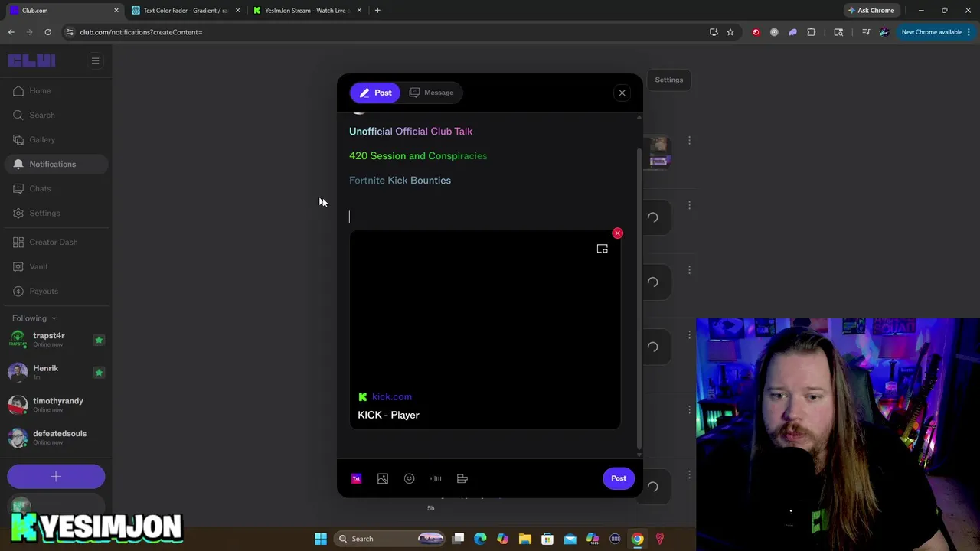Open File Explorer from taskbar
980x551 pixels.
[525, 539]
